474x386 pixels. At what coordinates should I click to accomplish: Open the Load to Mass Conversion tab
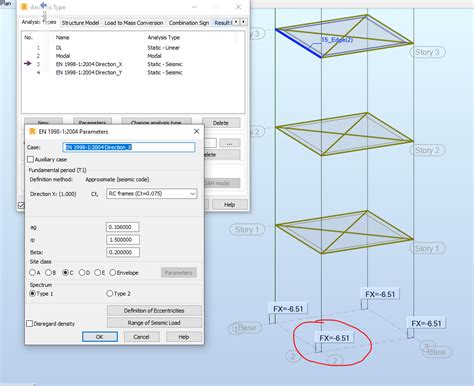(x=134, y=23)
